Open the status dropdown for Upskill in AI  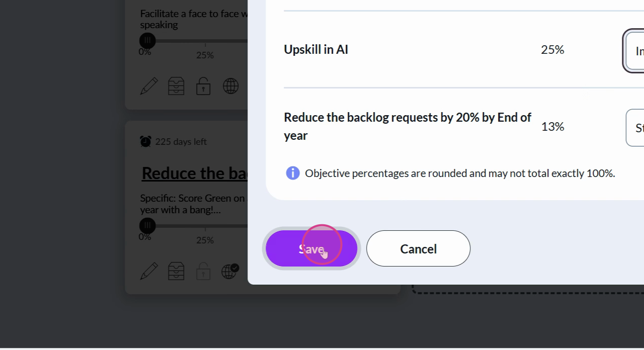coord(635,51)
